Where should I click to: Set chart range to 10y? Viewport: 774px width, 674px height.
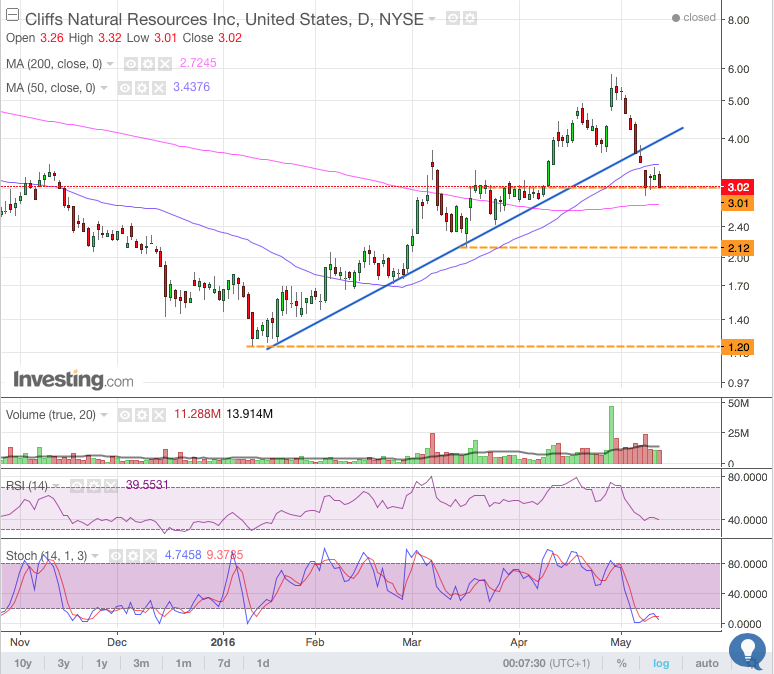tap(23, 663)
